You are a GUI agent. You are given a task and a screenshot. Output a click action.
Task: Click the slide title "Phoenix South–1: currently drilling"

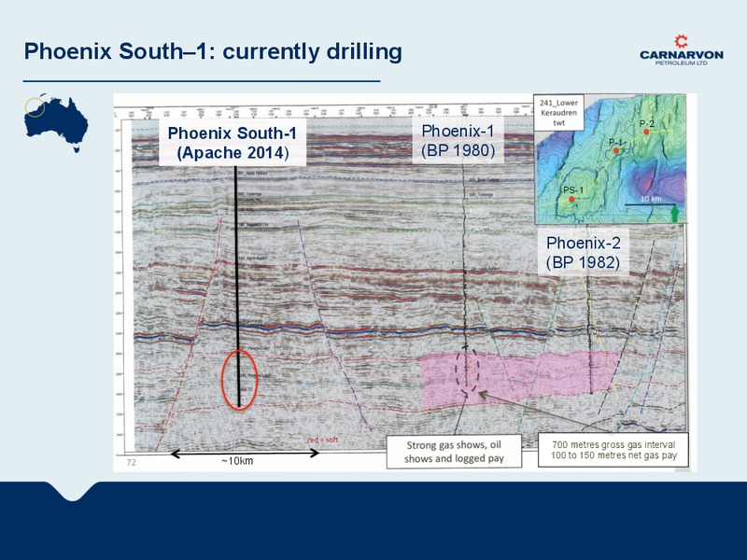[x=213, y=52]
